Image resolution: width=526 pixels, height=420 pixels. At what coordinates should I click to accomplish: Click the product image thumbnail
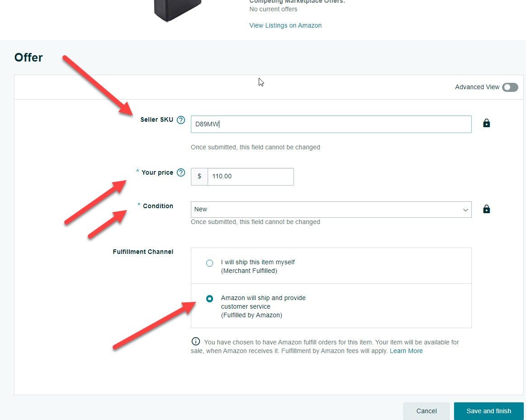(177, 11)
